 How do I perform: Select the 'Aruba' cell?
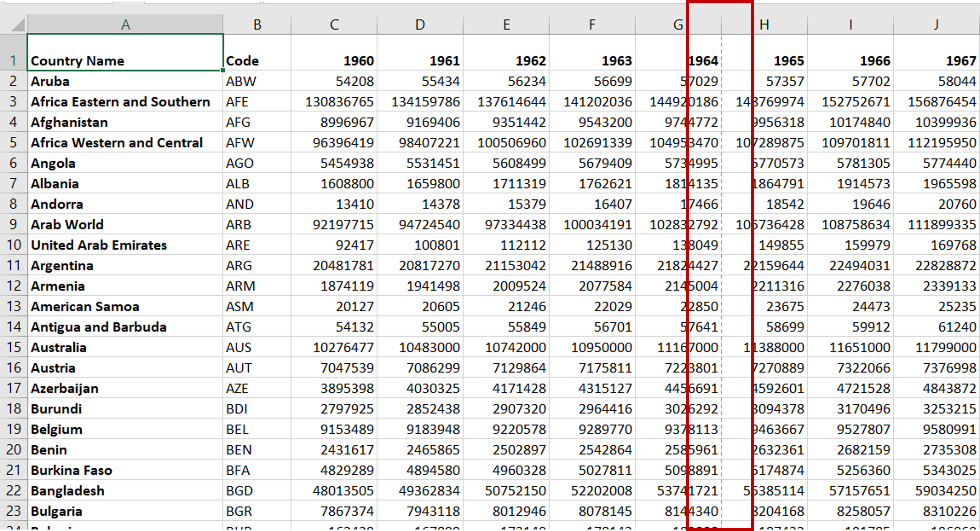[x=125, y=81]
